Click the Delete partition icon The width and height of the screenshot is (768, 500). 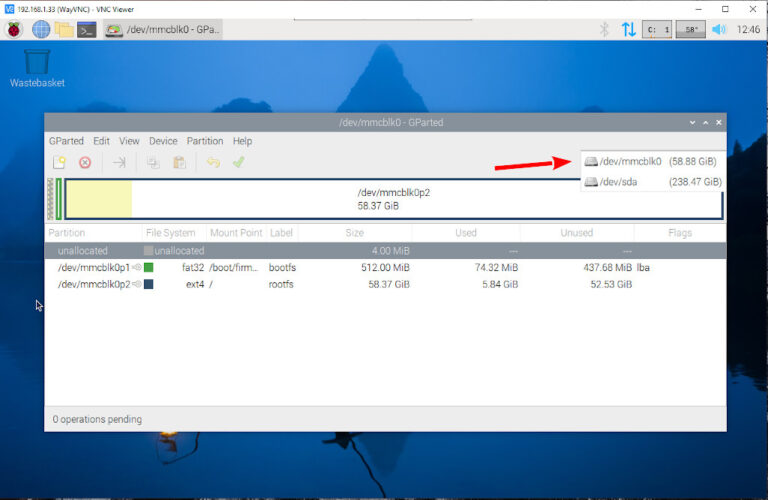[85, 162]
